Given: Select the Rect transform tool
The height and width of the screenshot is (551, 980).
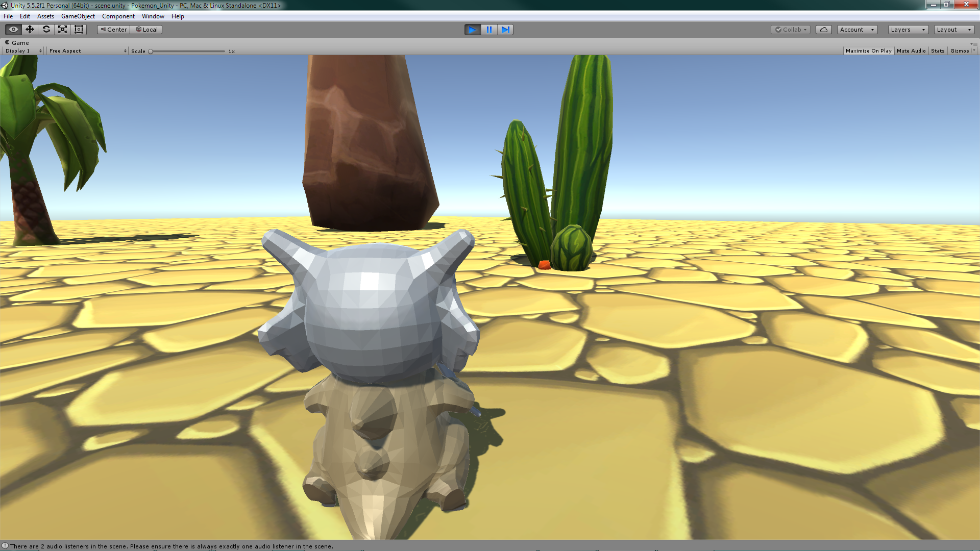Looking at the screenshot, I should click(79, 30).
